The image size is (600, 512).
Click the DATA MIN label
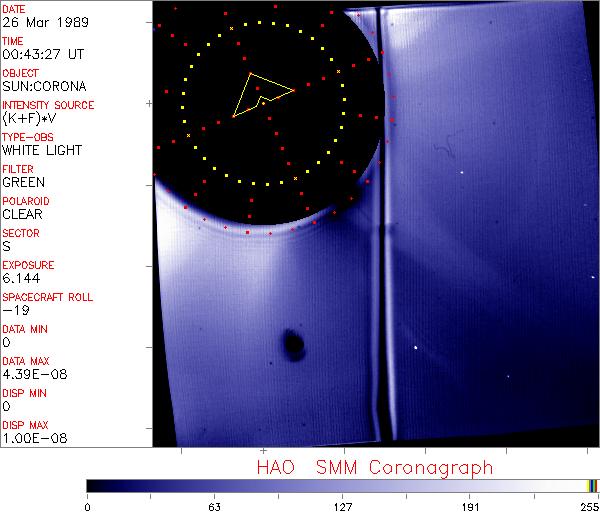point(25,329)
